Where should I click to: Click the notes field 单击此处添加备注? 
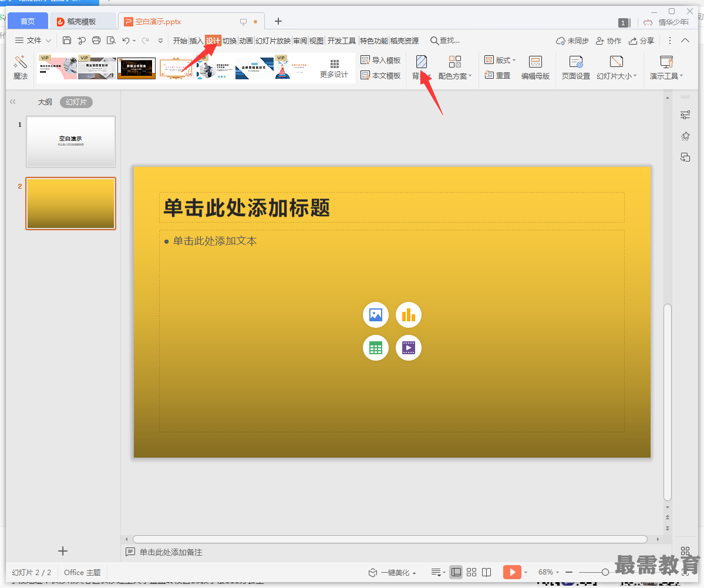click(171, 552)
